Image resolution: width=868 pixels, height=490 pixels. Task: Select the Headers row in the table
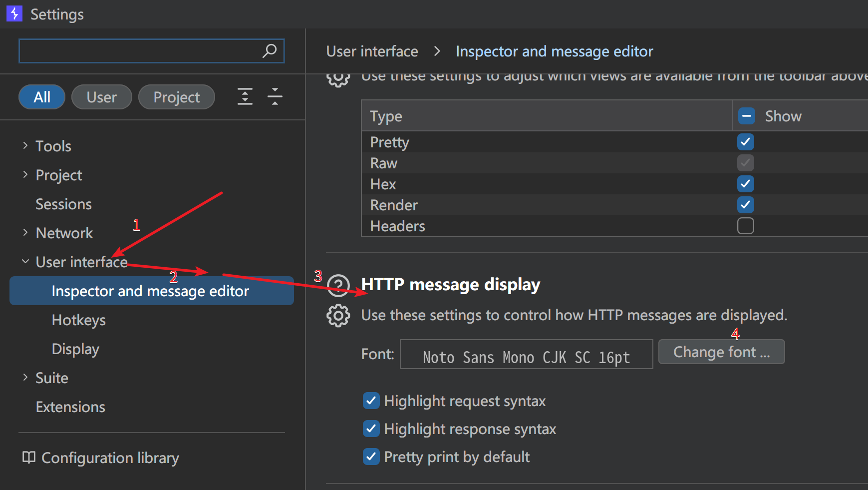pos(614,226)
